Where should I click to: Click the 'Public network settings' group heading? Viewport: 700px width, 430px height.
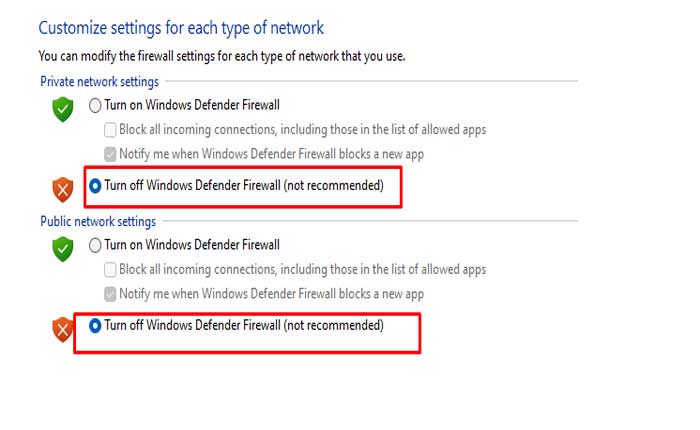pos(98,221)
